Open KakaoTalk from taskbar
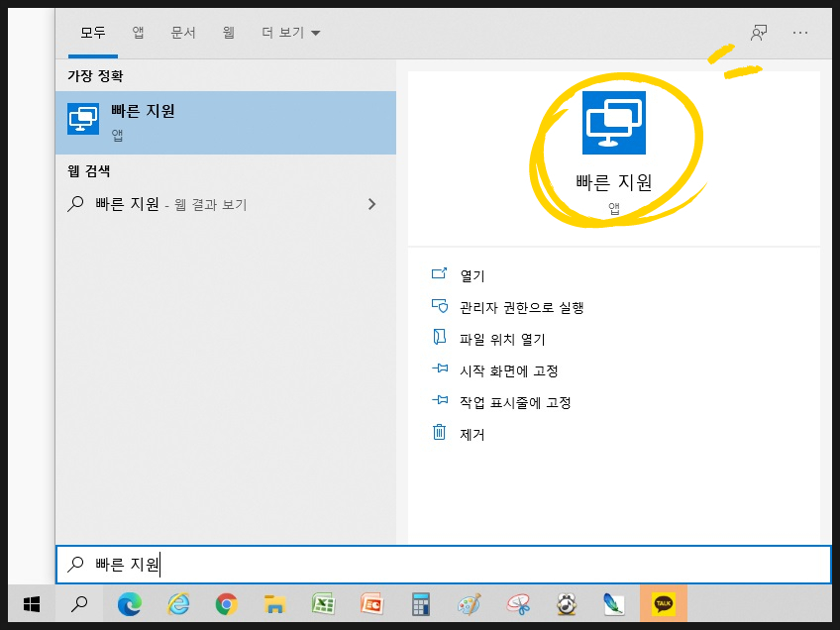This screenshot has height=630, width=840. tap(664, 604)
